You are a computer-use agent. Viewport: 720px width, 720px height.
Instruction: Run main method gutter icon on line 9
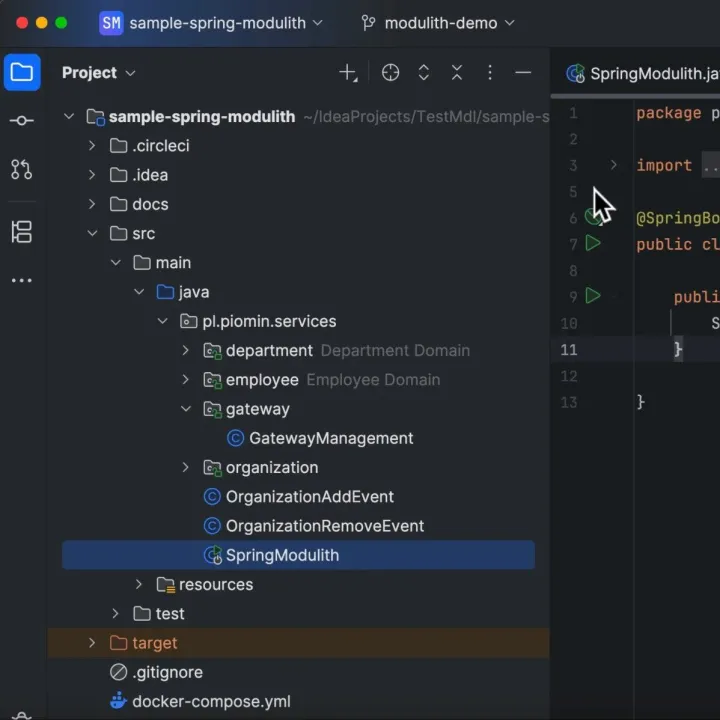[593, 296]
